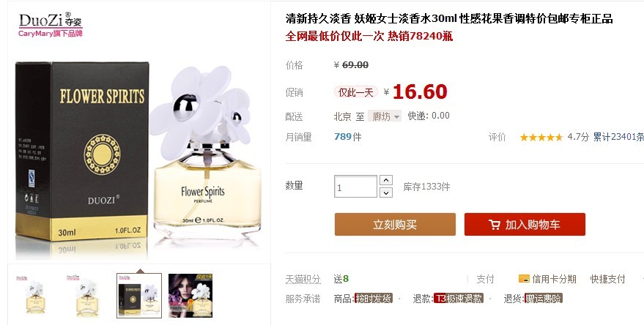Screen dimensions: 644x325
Task: Select the black box and bottle thumbnail
Action: (x=139, y=296)
